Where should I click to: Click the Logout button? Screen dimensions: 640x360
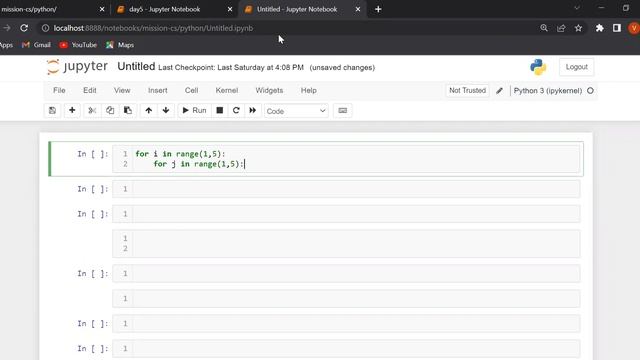coord(576,67)
